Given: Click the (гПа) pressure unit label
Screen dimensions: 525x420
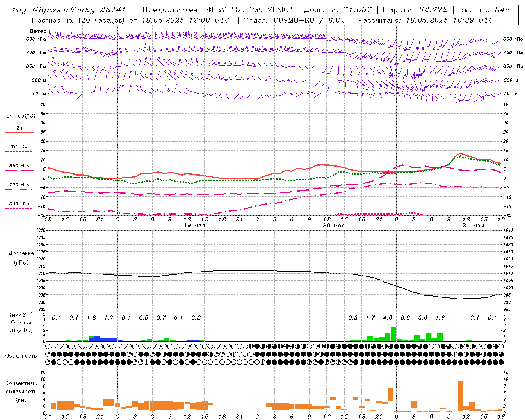Looking at the screenshot, I should (21, 263).
